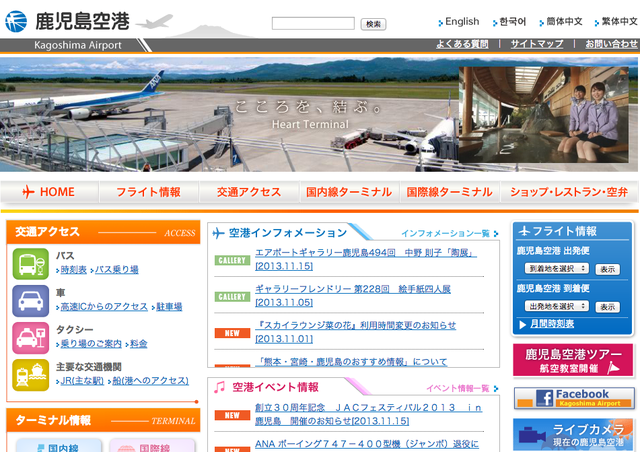The image size is (640, 452).
Task: Open JACフェスティバル2013 event link
Action: pyautogui.click(x=369, y=414)
